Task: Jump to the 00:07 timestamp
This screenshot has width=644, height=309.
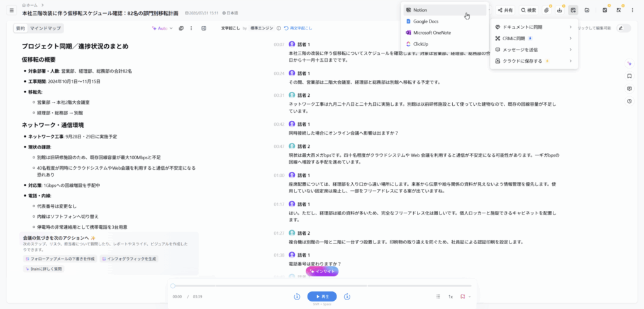Action: coord(279,45)
